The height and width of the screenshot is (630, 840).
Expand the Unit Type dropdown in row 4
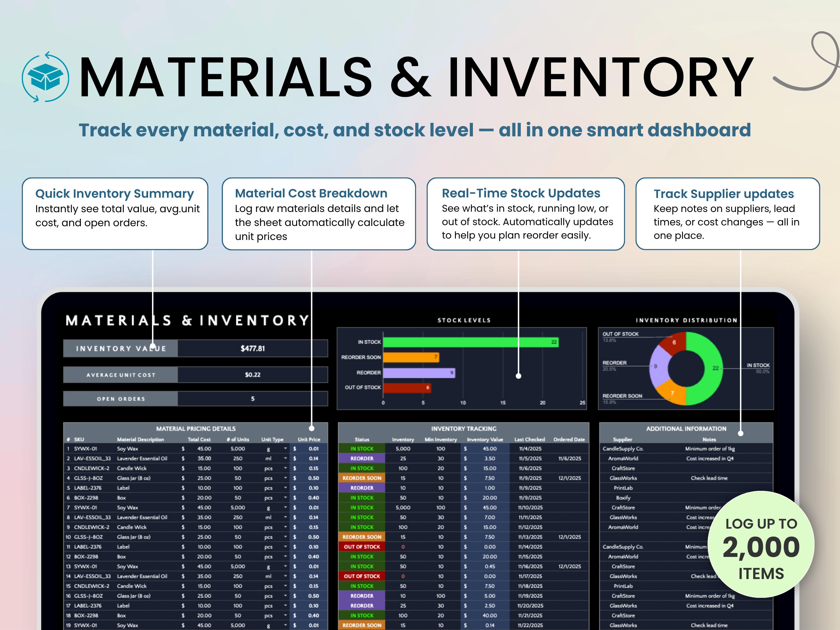pos(285,478)
